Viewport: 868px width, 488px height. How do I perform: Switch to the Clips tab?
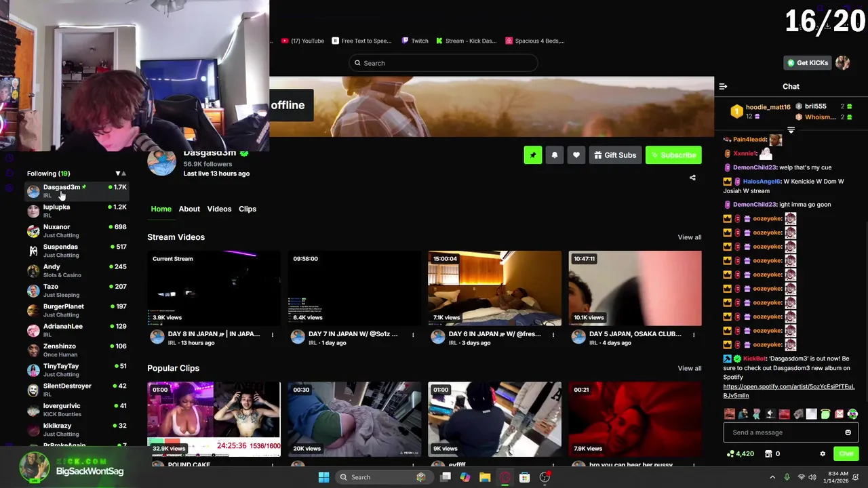click(x=248, y=209)
